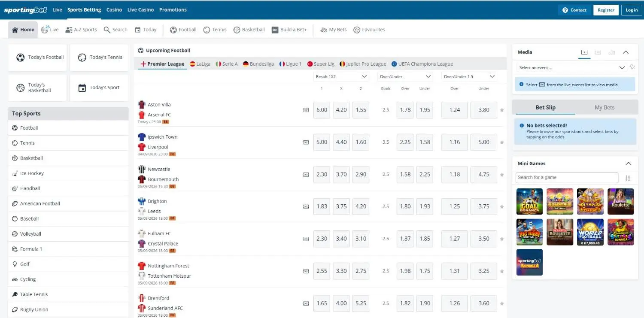Image resolution: width=644 pixels, height=318 pixels.
Task: Switch to Super Lig league tab
Action: [321, 64]
